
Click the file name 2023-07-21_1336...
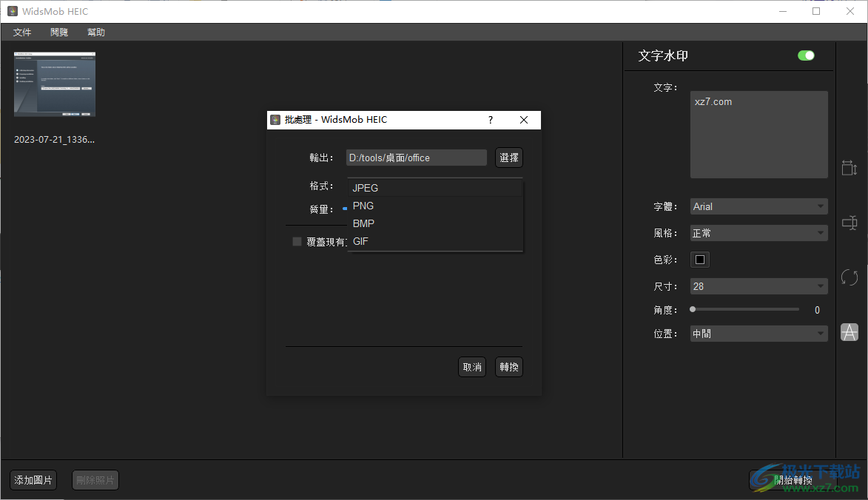[54, 139]
